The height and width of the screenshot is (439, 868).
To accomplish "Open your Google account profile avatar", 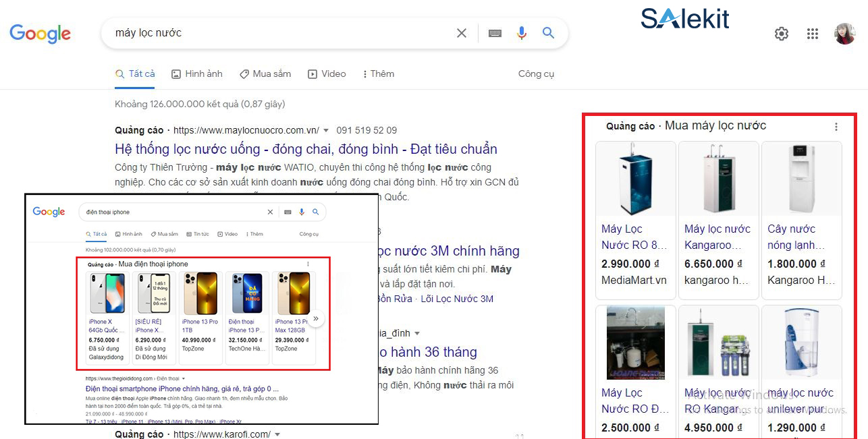I will coord(844,32).
